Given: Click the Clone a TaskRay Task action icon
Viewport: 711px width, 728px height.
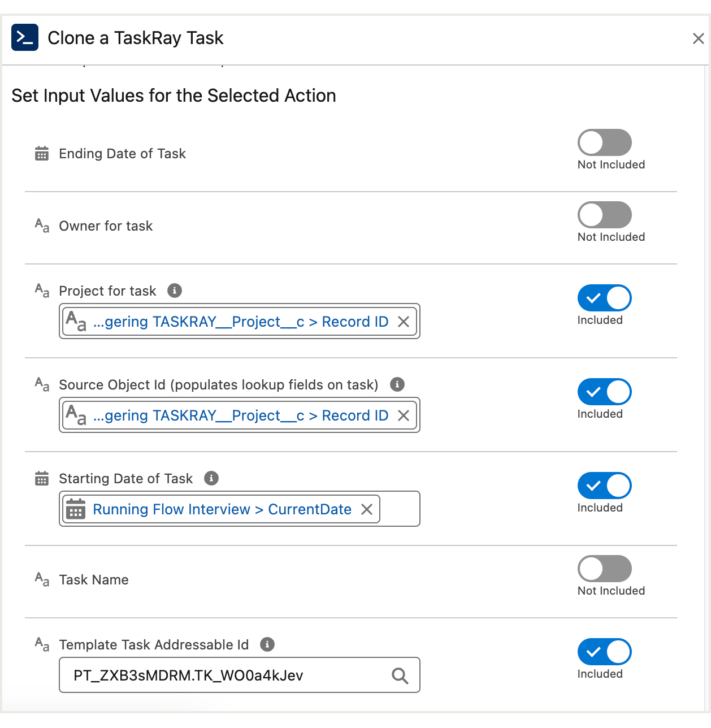Looking at the screenshot, I should [x=25, y=38].
